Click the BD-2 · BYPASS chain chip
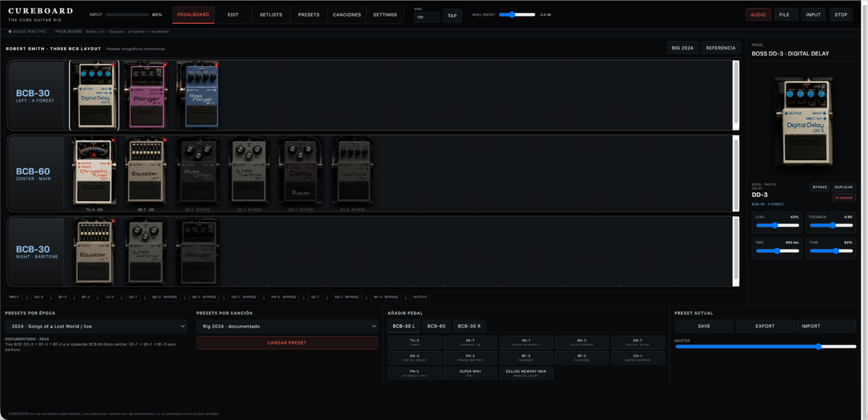The image size is (868, 420). 165,297
